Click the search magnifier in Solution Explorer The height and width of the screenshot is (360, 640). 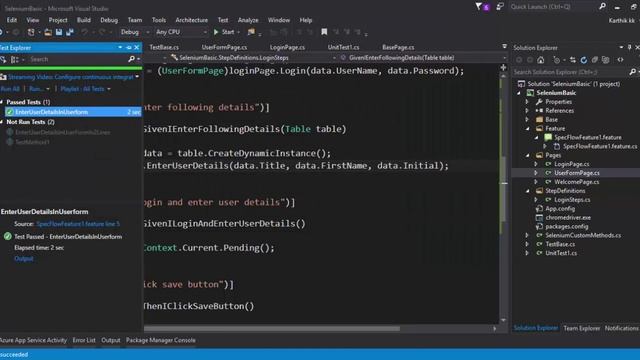coord(632,72)
